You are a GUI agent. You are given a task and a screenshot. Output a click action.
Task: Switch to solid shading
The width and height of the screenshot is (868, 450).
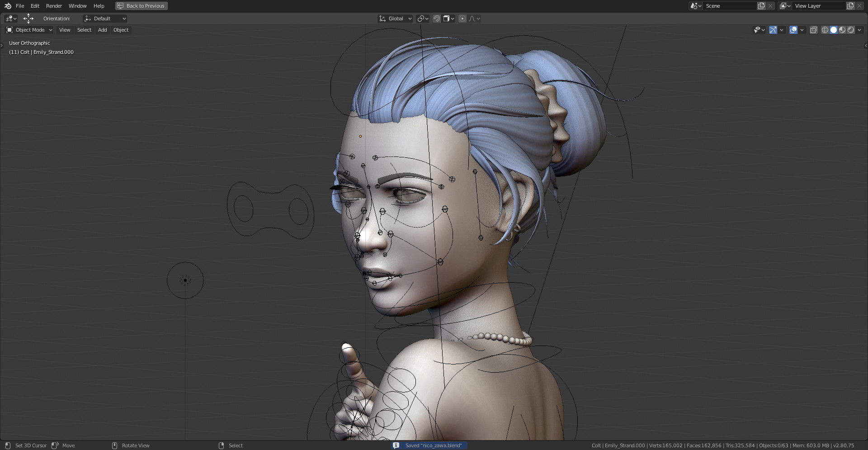point(834,30)
